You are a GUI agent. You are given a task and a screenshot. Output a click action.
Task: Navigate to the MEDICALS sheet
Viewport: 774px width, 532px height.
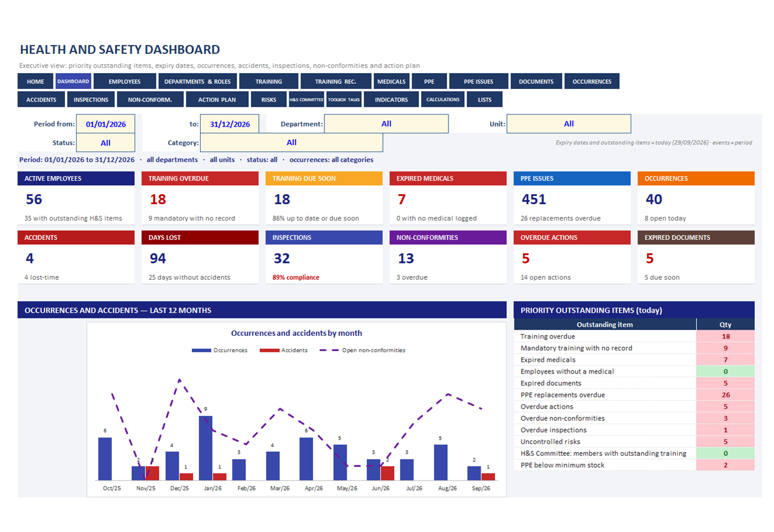tap(391, 81)
